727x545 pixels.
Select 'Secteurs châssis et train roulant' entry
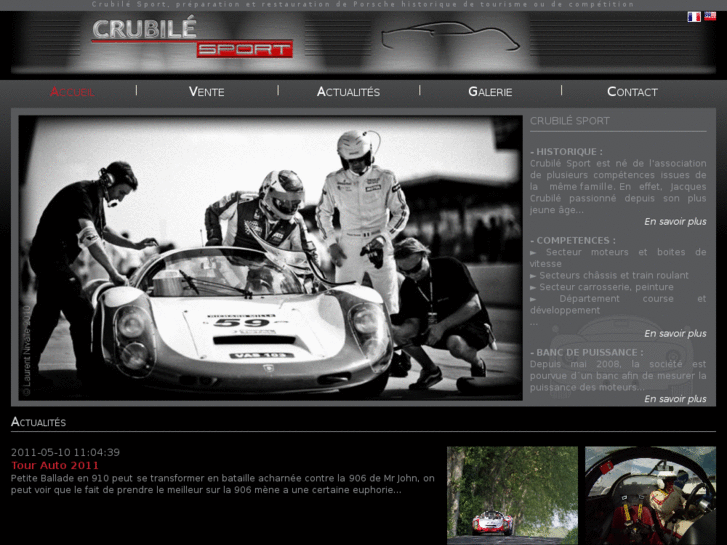609,276
